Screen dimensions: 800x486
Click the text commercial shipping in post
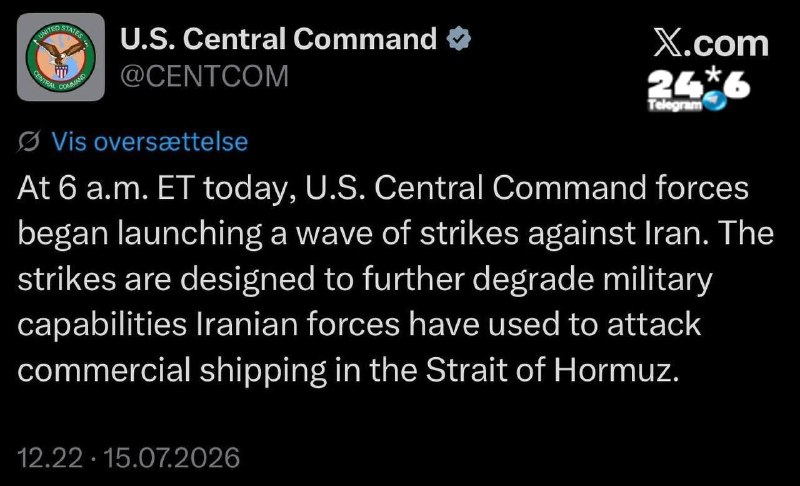pyautogui.click(x=172, y=371)
